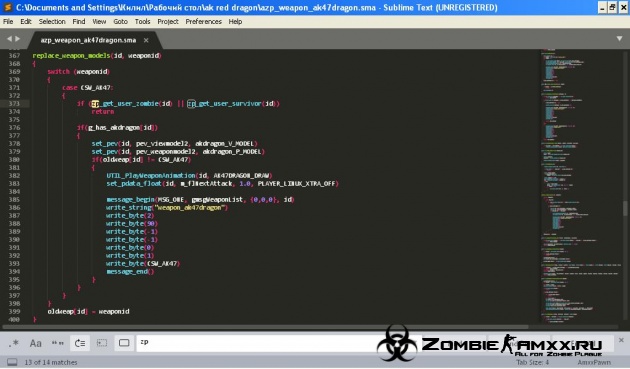Click the minimap code overview
The width and height of the screenshot is (630, 369).
tap(581, 185)
